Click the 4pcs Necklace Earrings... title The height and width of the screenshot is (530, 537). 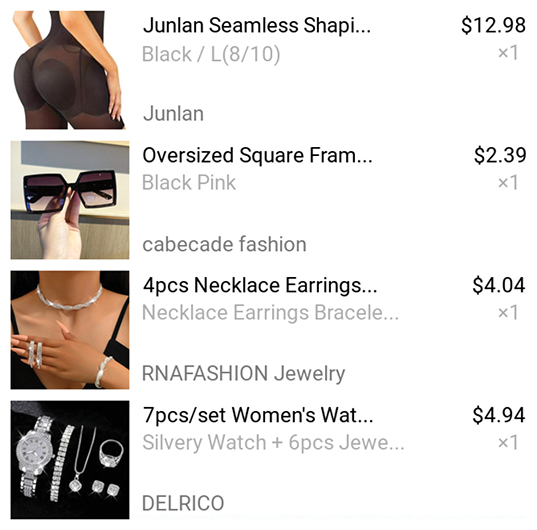[260, 286]
